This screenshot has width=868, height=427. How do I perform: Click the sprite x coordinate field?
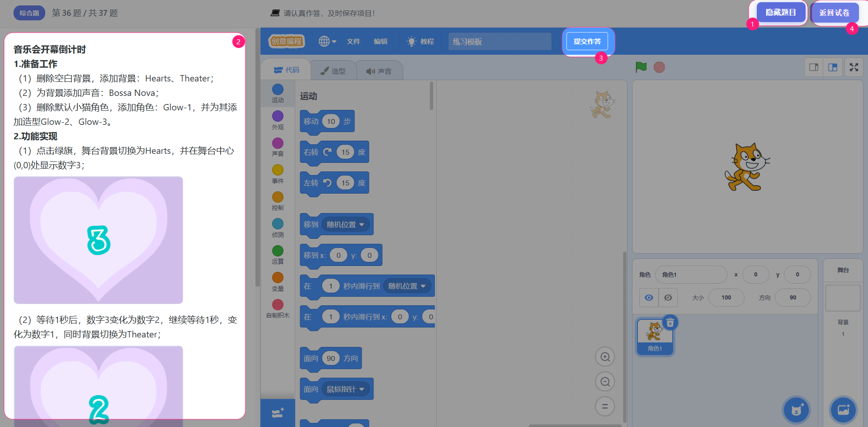755,275
